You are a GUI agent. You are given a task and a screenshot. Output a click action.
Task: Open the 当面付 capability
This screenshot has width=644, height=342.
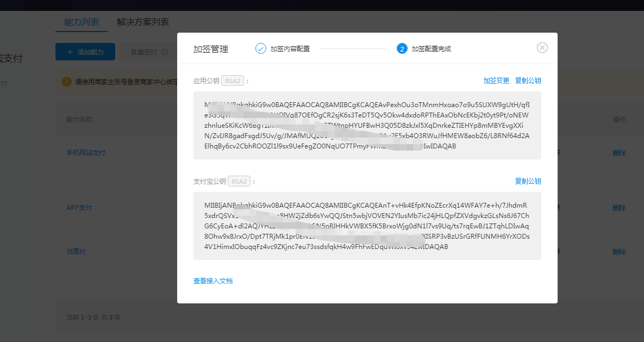(x=76, y=252)
